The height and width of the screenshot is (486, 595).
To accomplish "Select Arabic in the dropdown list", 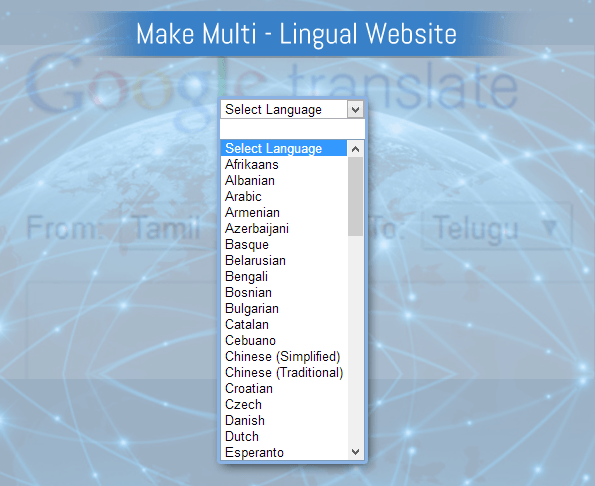I will [x=284, y=197].
